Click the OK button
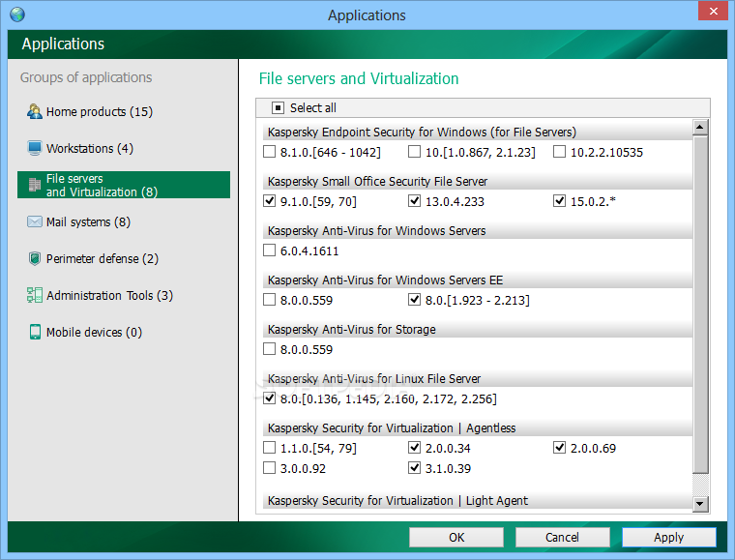 coord(456,537)
